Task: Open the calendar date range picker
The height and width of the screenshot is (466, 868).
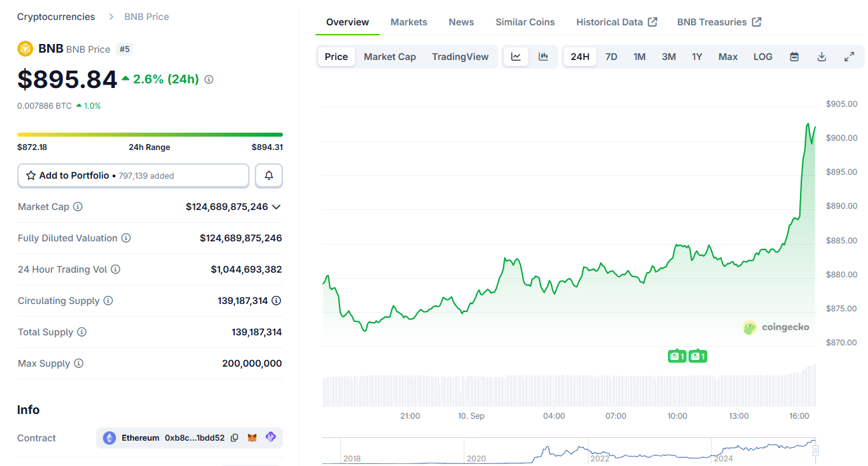Action: [794, 57]
